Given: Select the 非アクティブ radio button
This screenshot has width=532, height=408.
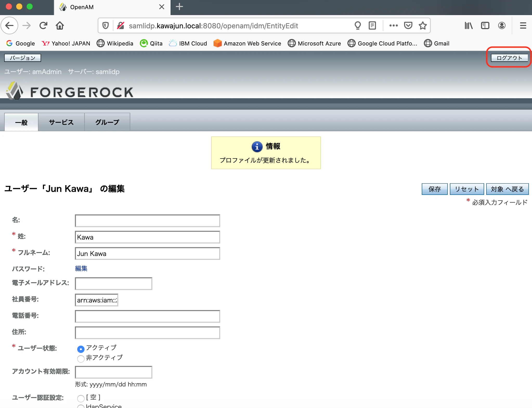Looking at the screenshot, I should tap(81, 359).
